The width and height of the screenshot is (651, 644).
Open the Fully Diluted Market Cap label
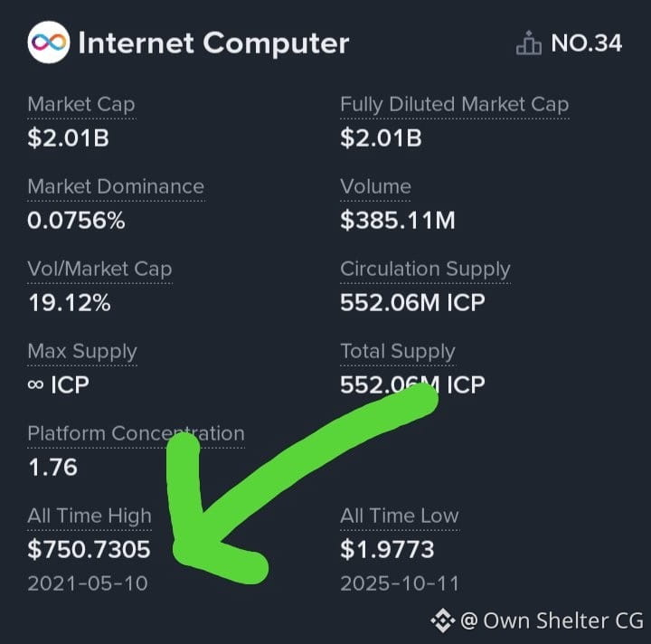point(454,105)
